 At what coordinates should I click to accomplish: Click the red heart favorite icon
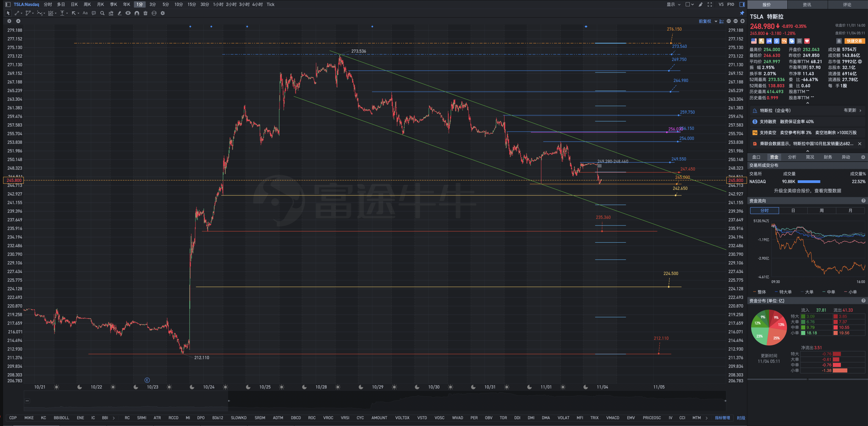(x=807, y=41)
